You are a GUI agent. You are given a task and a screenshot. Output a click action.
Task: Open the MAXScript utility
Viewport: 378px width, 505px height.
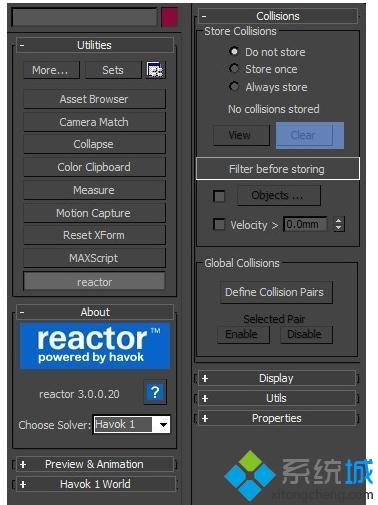94,258
